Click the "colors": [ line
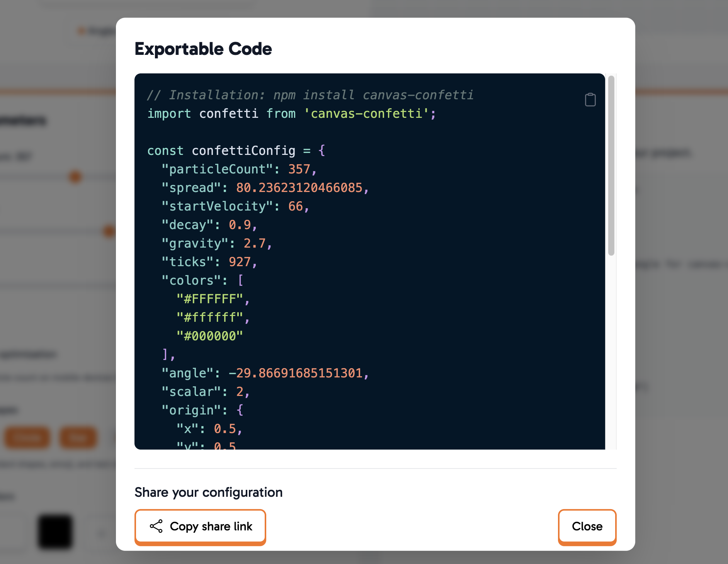The width and height of the screenshot is (728, 564). click(202, 280)
